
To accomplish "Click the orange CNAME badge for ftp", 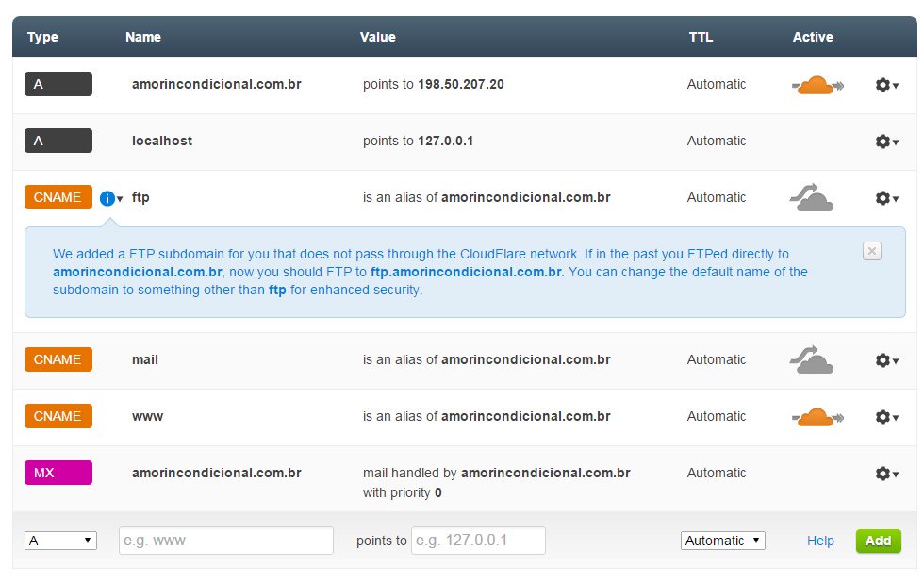I will [58, 197].
